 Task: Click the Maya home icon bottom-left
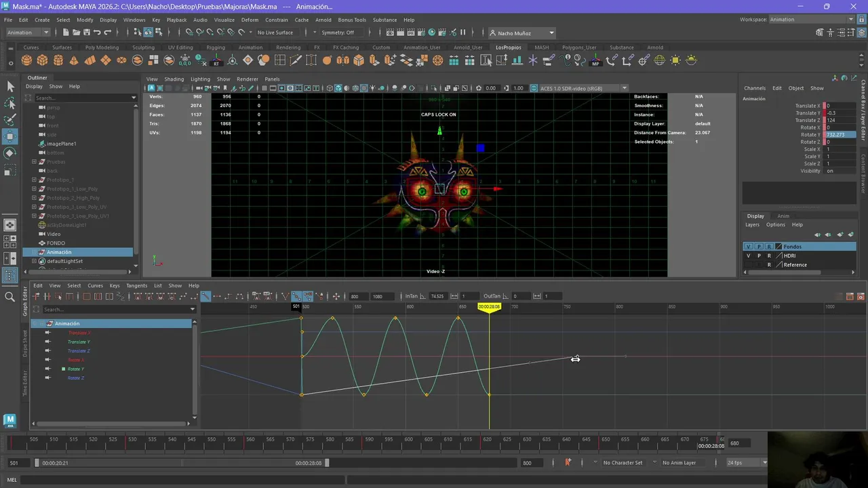(x=9, y=420)
